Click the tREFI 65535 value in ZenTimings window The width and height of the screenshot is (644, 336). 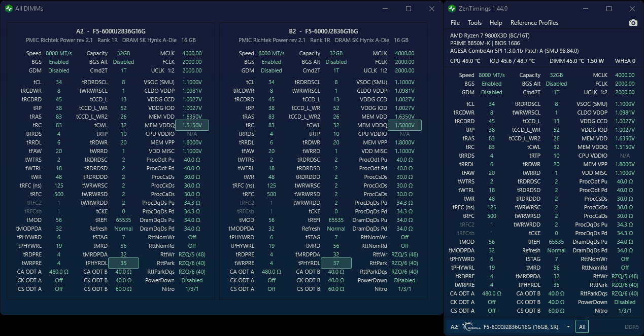click(556, 242)
